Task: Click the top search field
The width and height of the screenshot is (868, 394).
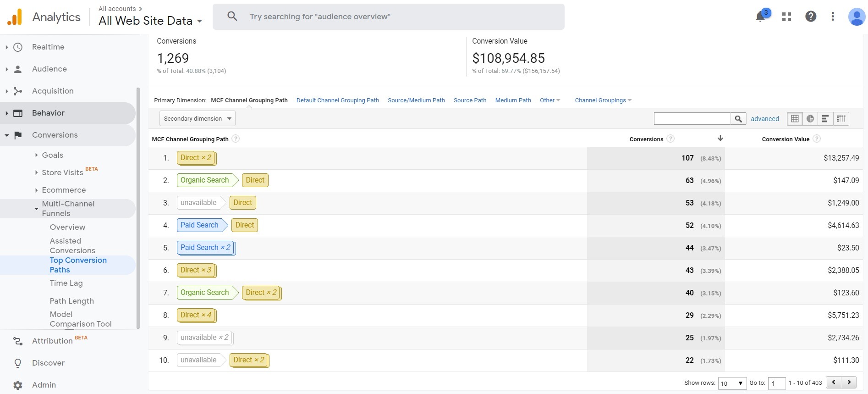Action: click(x=389, y=17)
